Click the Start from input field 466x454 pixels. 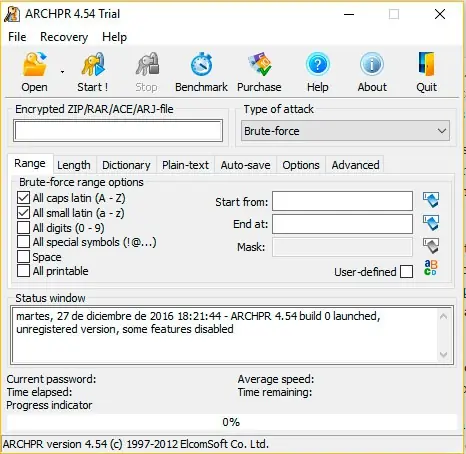click(x=342, y=201)
